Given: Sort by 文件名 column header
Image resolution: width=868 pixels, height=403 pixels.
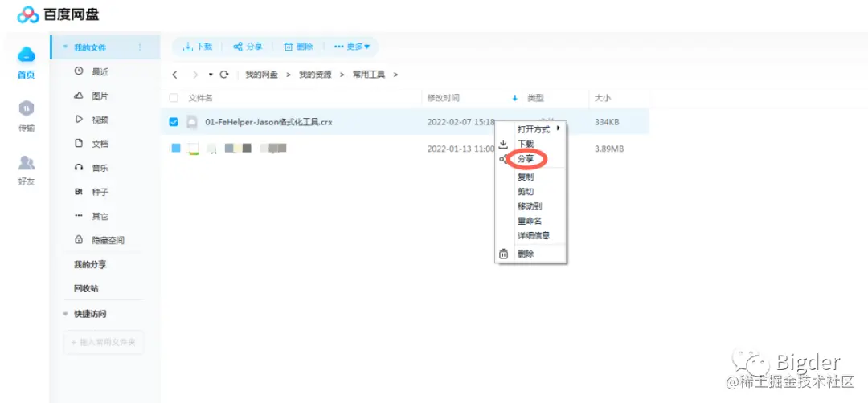Looking at the screenshot, I should tap(200, 99).
